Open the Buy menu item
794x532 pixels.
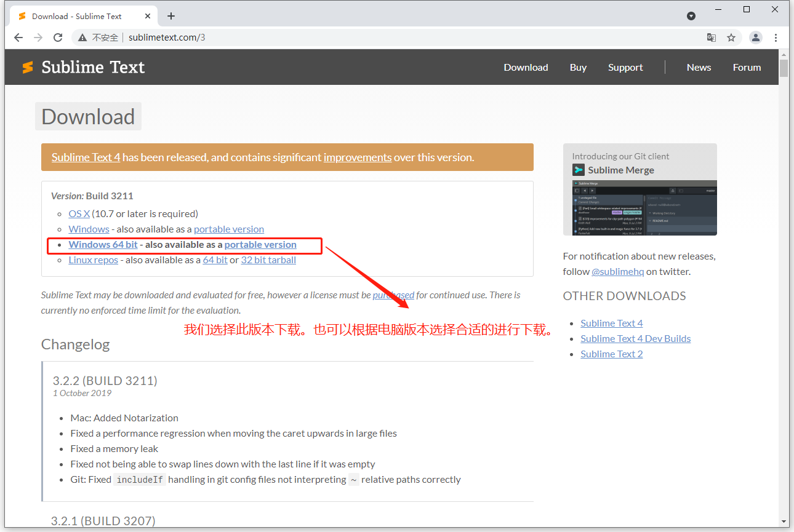point(578,68)
